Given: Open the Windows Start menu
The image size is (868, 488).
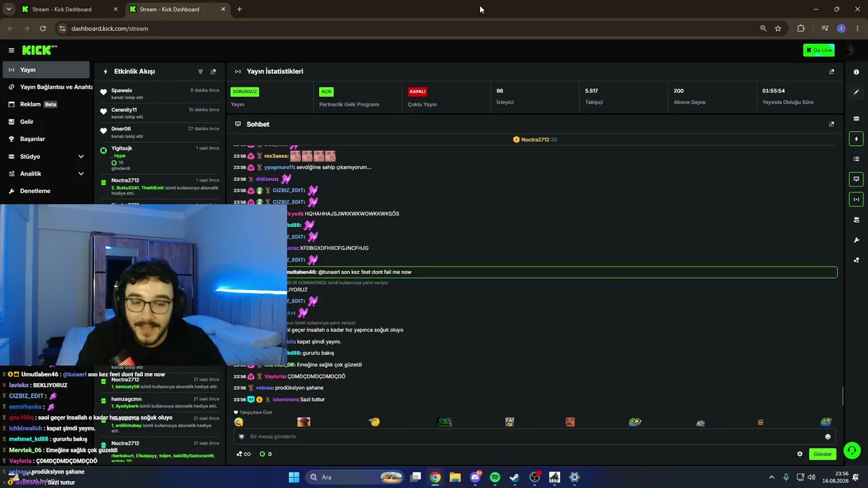Looking at the screenshot, I should click(x=294, y=477).
